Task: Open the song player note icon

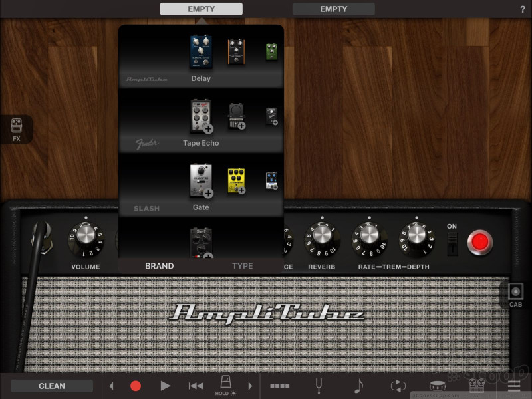Action: coord(358,386)
